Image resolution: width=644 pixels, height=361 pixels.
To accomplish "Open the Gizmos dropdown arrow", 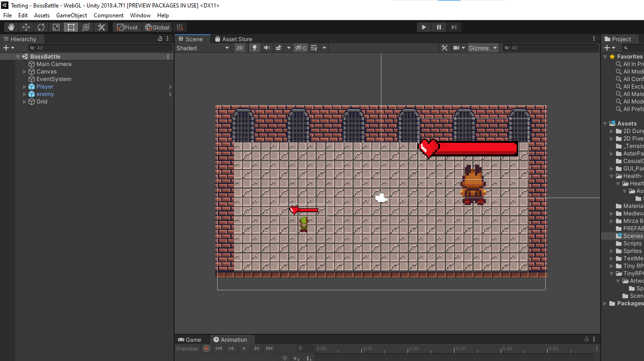I will tap(495, 48).
